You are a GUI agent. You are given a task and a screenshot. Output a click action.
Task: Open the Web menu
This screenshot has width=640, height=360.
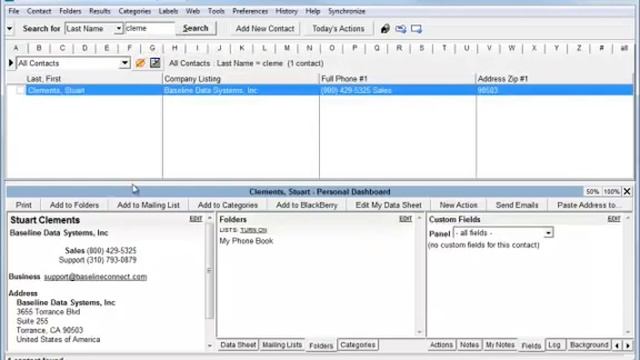193,11
